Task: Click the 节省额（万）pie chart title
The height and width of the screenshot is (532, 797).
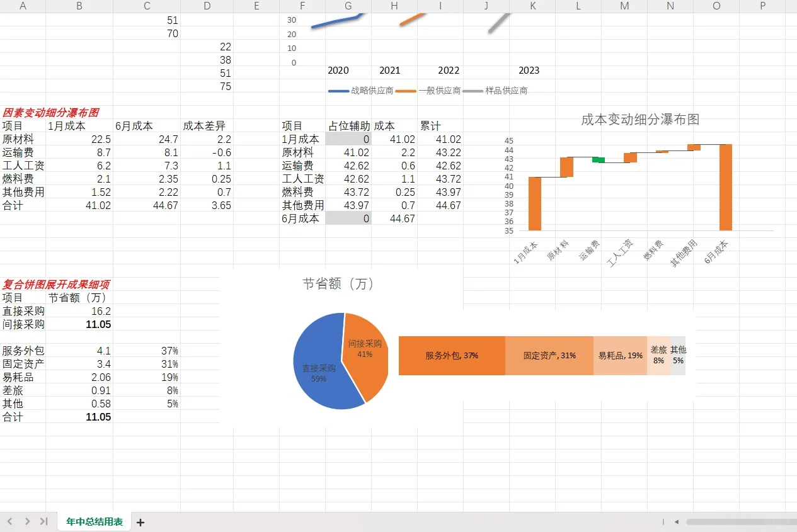Action: [337, 284]
